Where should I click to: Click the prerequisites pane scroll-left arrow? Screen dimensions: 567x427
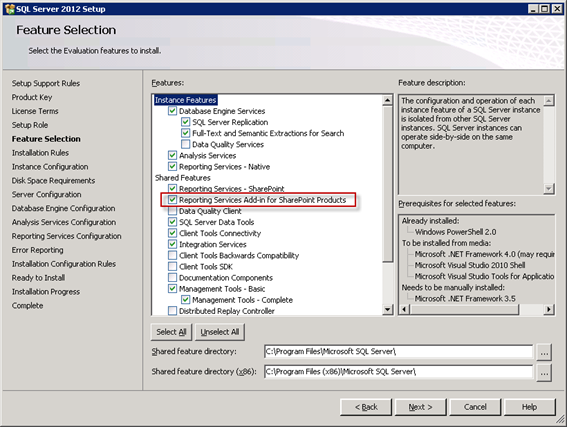coord(405,309)
